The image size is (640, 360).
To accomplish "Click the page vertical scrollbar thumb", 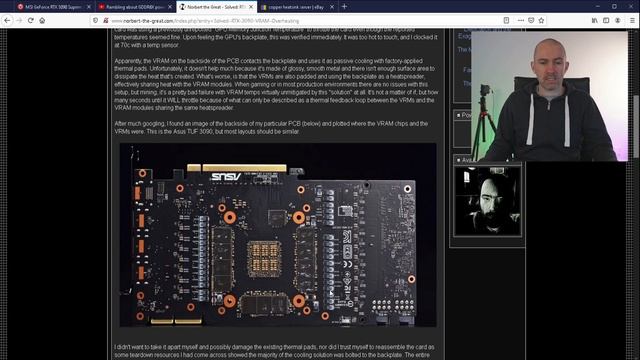I will tap(636, 127).
